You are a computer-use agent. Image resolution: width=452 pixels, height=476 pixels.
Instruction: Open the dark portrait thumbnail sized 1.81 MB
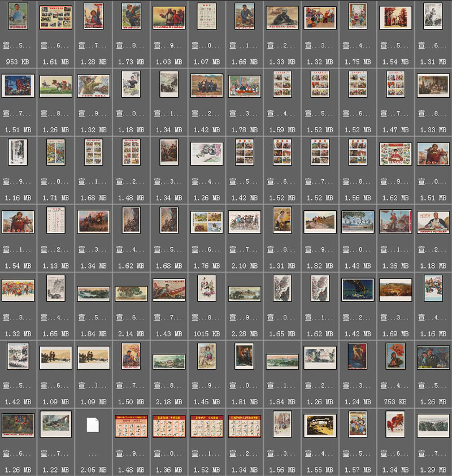(244, 356)
